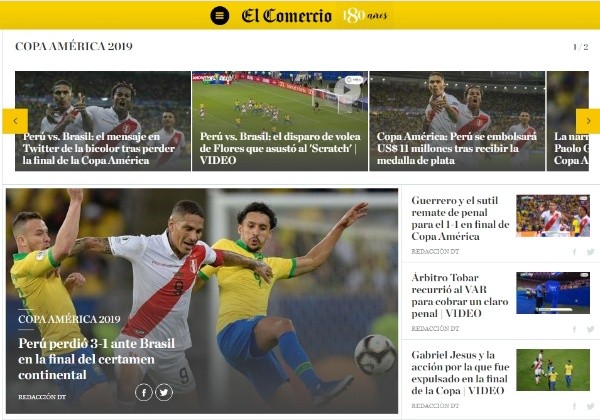This screenshot has width=600, height=420.
Task: Open article about US$ 11 millones medal
Action: pos(457,148)
